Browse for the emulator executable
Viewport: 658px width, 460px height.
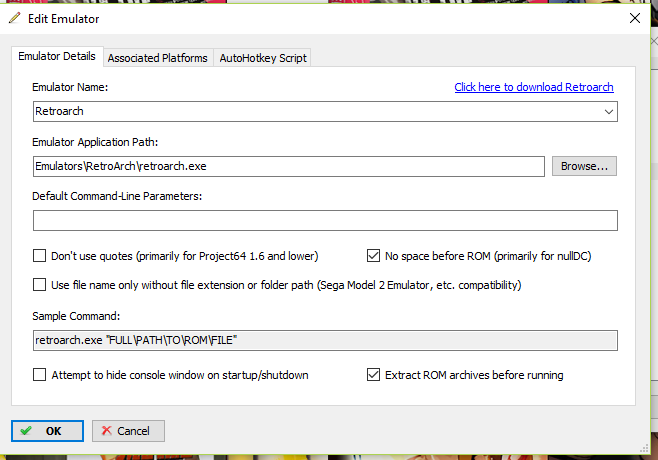point(584,166)
